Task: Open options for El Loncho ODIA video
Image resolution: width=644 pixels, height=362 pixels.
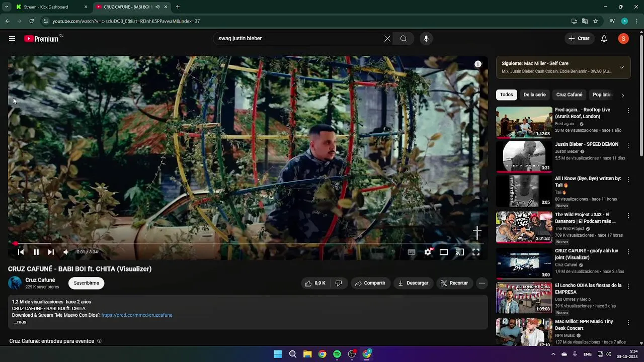Action: coord(628,286)
